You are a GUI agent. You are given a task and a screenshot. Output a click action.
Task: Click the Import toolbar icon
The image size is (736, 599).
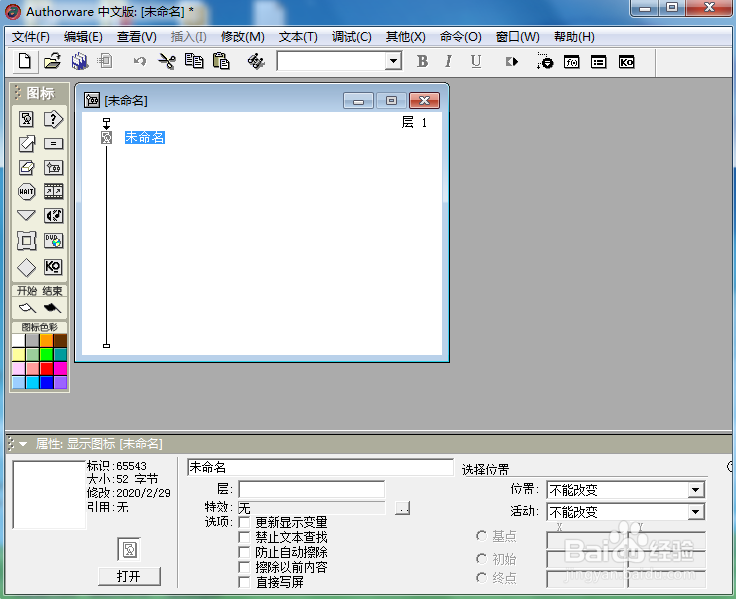(x=106, y=61)
